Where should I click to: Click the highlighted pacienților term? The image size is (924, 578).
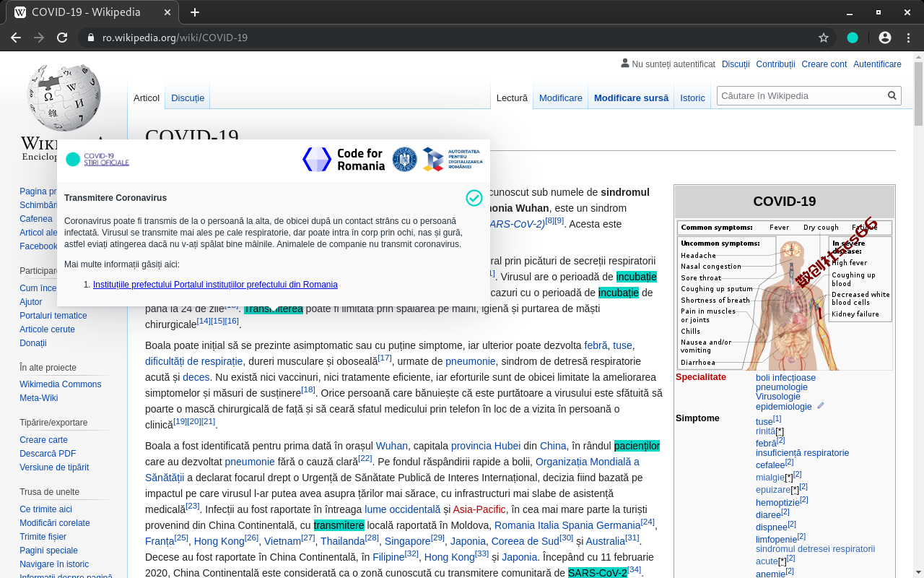[637, 446]
